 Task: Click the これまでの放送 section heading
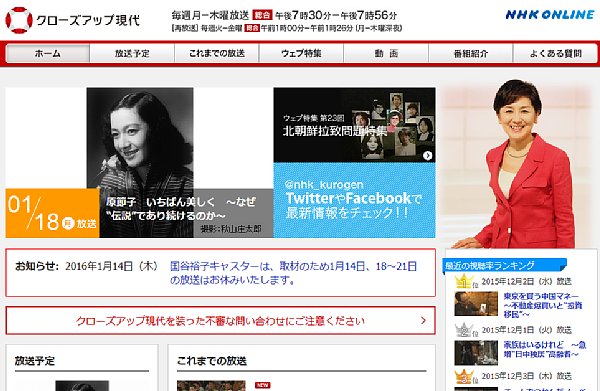212,361
